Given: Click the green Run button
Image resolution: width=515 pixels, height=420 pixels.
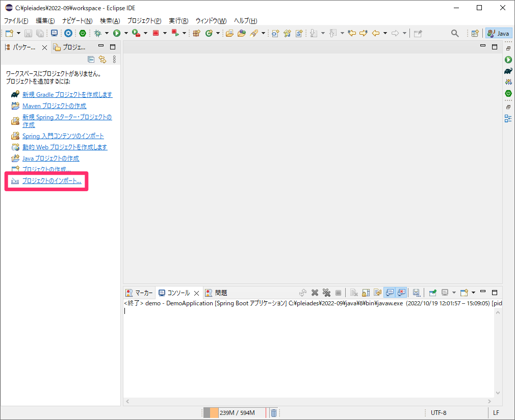Looking at the screenshot, I should coord(117,33).
